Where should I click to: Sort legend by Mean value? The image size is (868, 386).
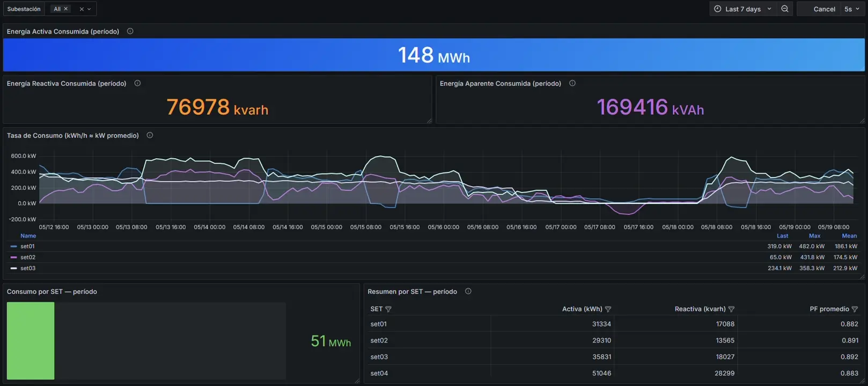849,236
